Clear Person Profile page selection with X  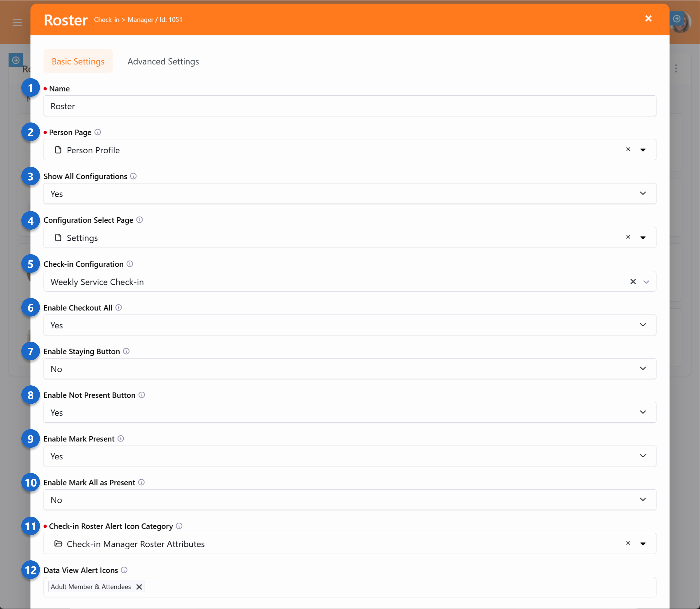628,150
